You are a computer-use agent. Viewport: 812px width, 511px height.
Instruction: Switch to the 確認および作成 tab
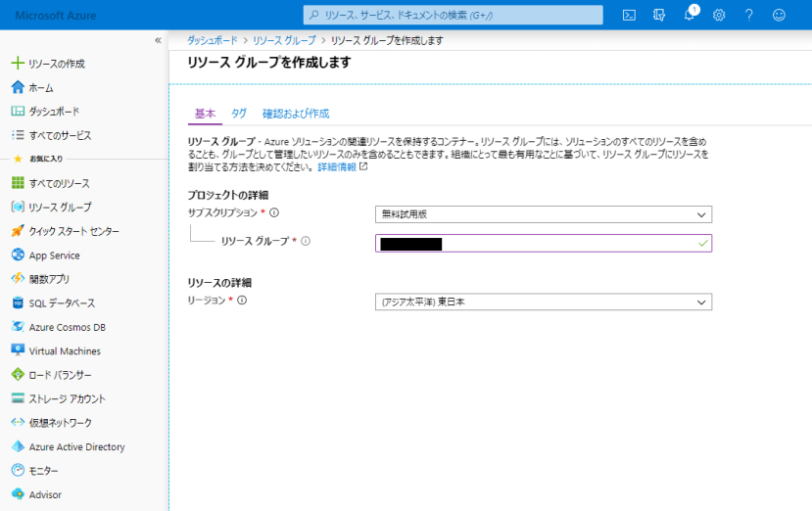click(296, 114)
